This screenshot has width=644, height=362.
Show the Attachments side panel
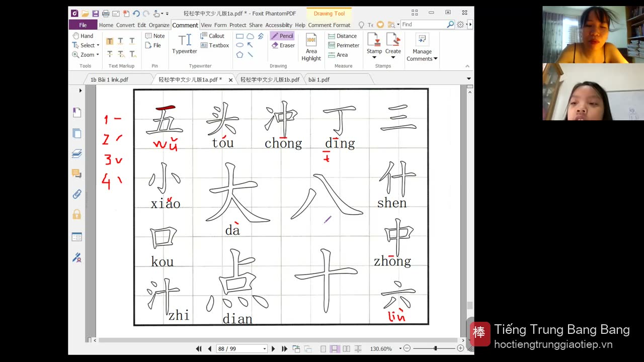77,194
